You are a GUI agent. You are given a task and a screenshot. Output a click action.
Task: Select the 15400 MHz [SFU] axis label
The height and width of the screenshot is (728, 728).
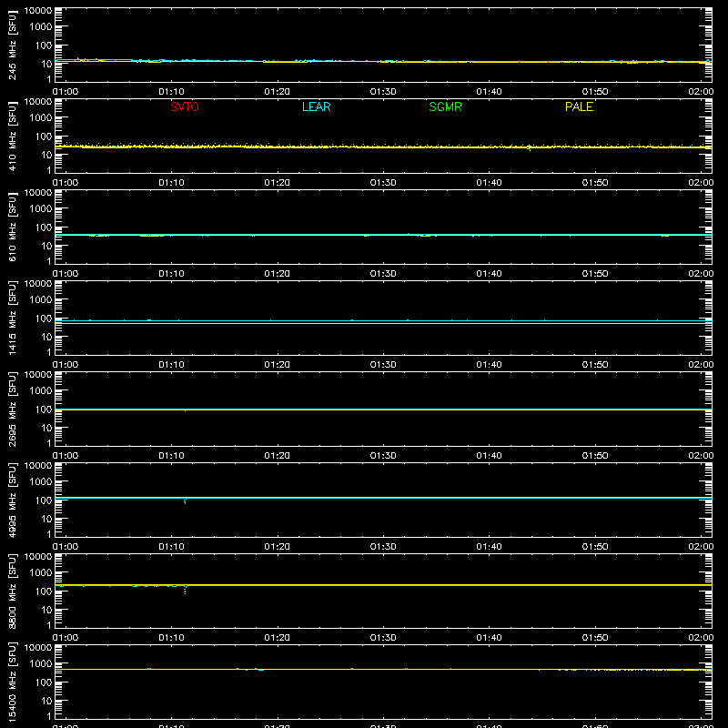(12, 682)
